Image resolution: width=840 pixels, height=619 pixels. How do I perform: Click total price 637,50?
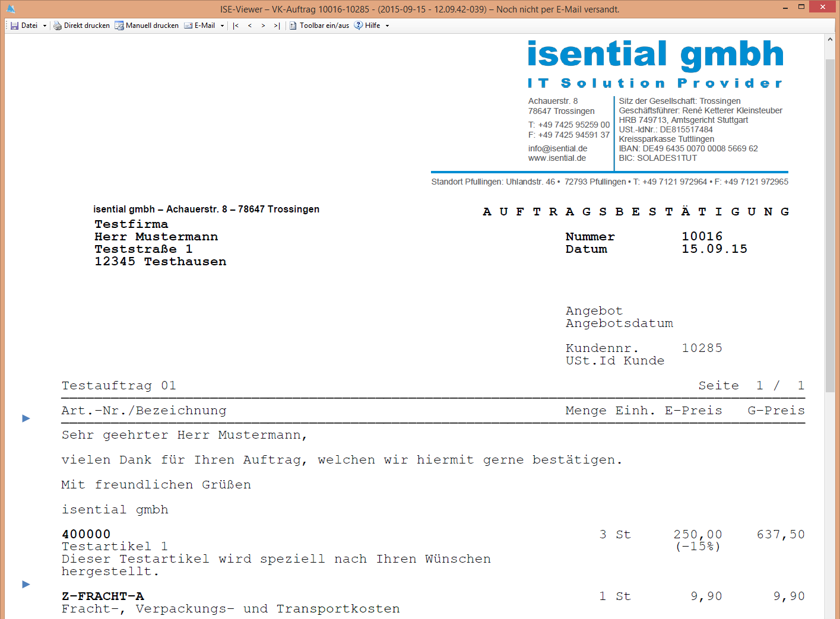point(781,534)
